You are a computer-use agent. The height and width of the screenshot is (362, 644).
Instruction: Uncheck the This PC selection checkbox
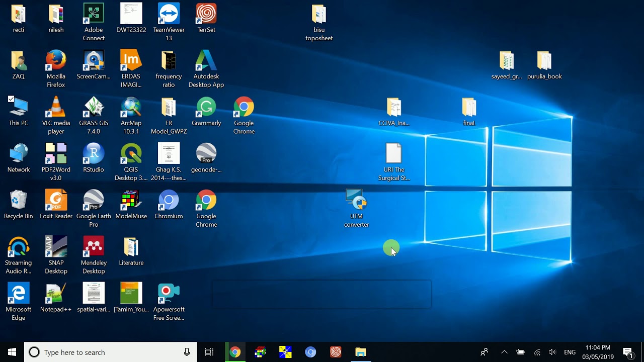[11, 100]
